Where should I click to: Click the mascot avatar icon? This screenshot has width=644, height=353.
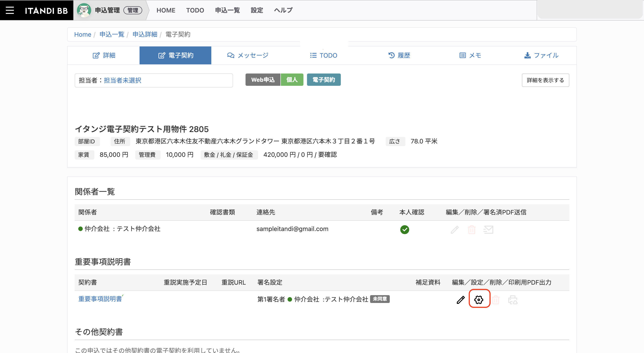pos(84,10)
